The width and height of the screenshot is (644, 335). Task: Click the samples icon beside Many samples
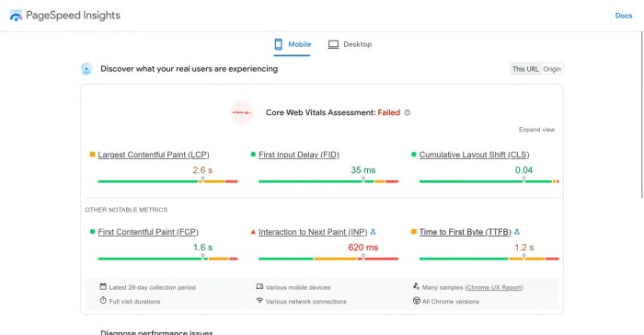tap(416, 286)
